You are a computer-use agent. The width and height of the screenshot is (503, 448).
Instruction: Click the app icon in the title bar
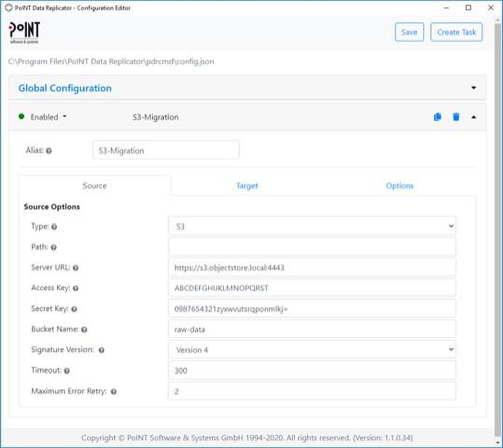tap(9, 8)
